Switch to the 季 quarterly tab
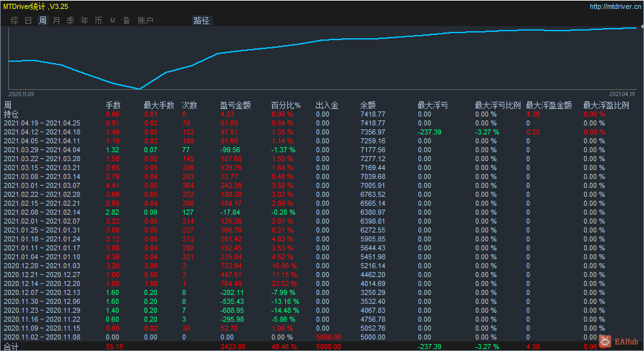Image resolution: width=644 pixels, height=351 pixels. pyautogui.click(x=71, y=20)
